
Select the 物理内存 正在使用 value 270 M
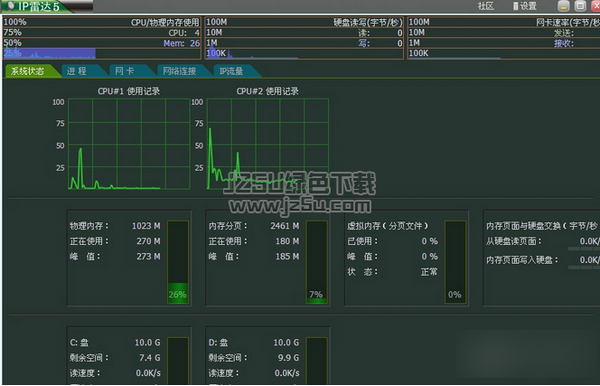click(148, 241)
